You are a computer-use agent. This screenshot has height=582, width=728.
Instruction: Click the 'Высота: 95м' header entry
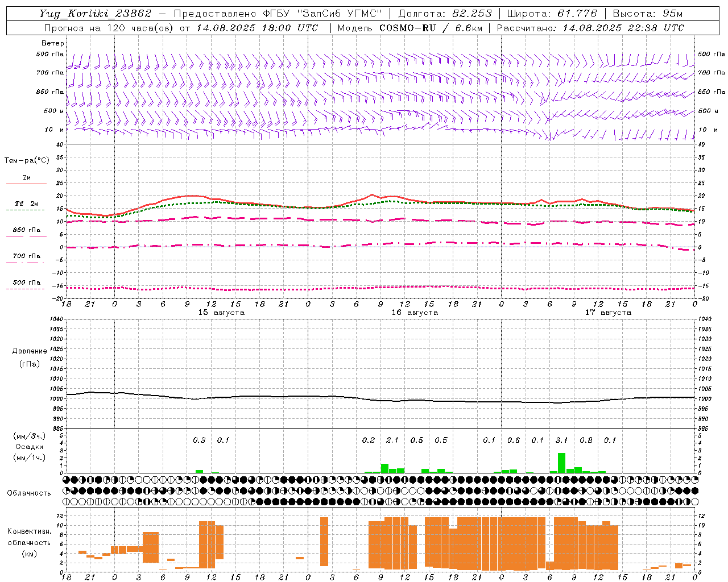(x=648, y=14)
